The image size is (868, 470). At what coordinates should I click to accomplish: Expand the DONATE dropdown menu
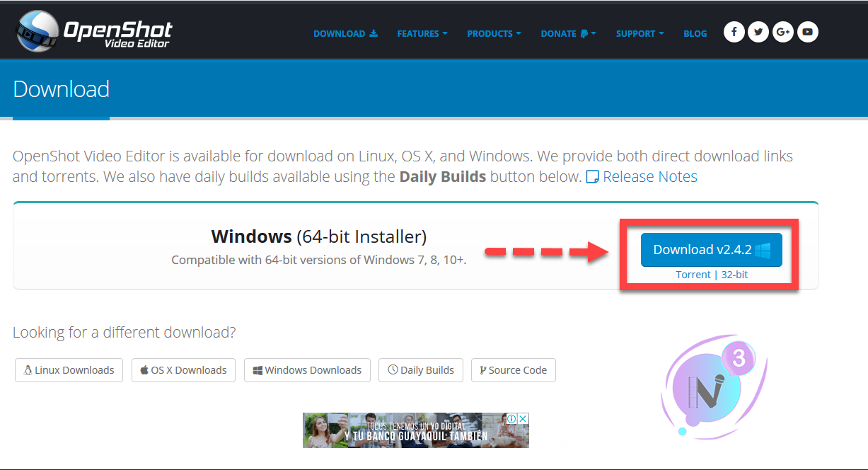[x=569, y=33]
